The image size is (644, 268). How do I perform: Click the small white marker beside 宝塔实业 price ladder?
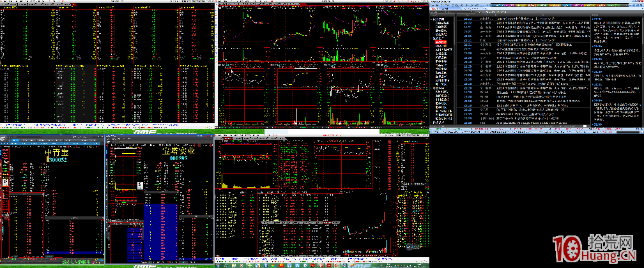[139, 185]
